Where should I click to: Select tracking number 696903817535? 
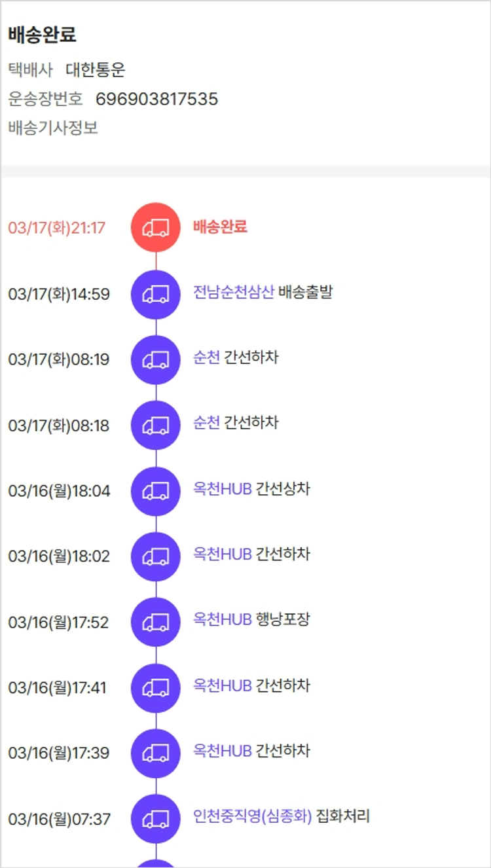click(x=156, y=99)
